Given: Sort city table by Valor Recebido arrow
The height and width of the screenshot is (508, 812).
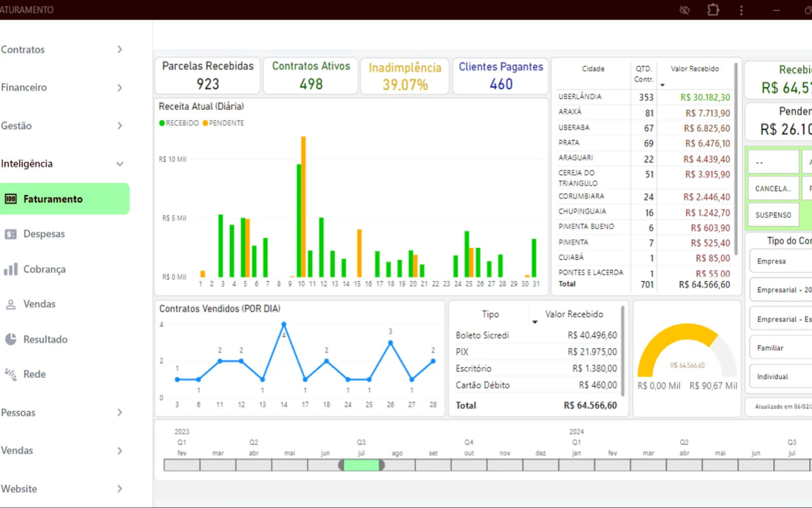Looking at the screenshot, I should coord(662,85).
